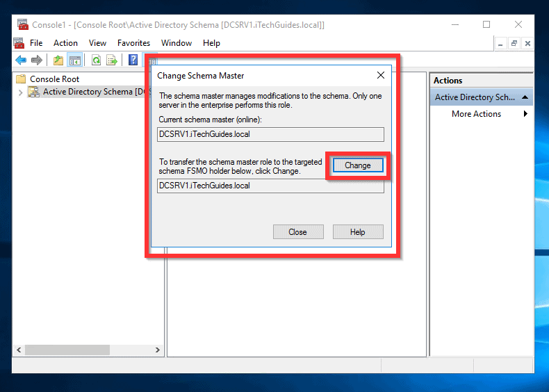The height and width of the screenshot is (392, 549).
Task: Click the Export List toolbar icon
Action: 112,60
